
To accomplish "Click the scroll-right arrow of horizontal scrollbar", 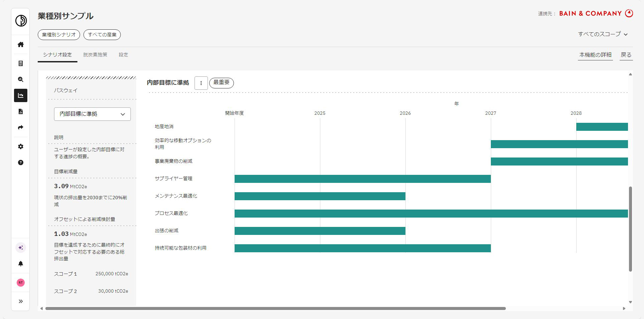I will click(x=624, y=308).
